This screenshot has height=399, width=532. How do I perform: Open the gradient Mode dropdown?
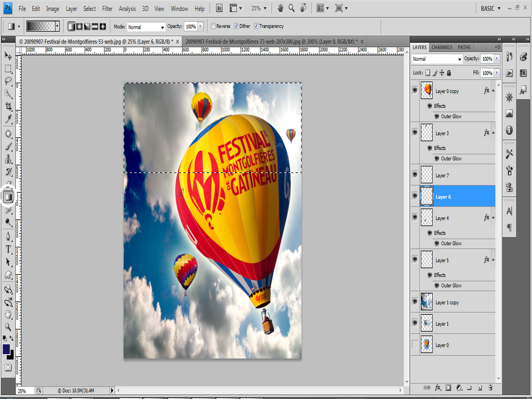(146, 27)
